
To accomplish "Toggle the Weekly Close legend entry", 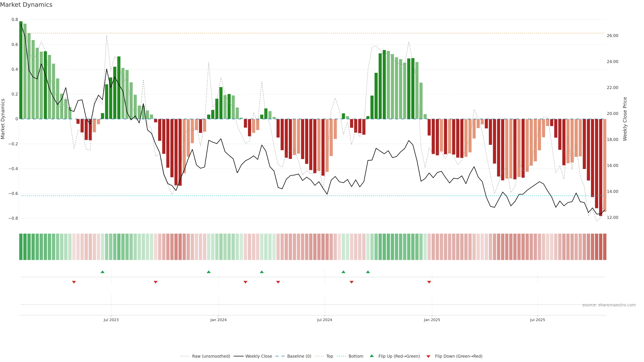I will [258, 356].
